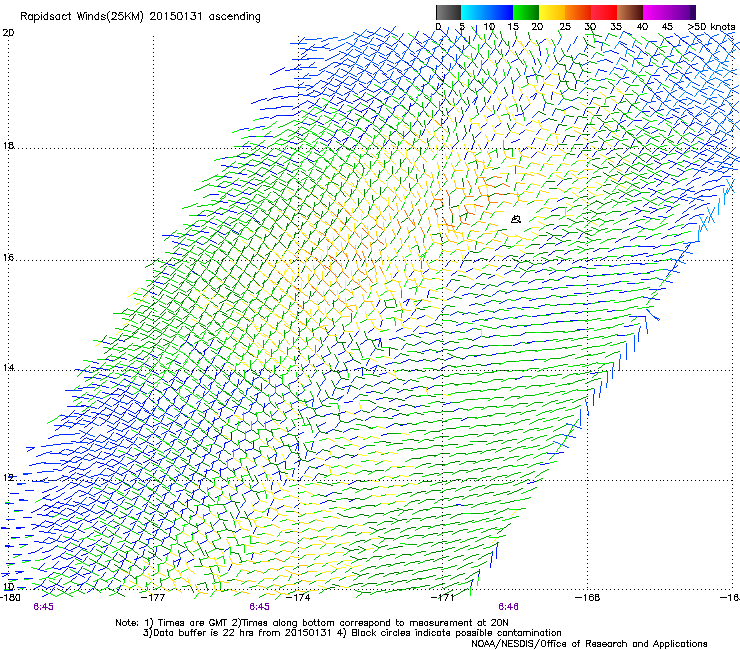Choose the green 15-20 knots legend segment
The width and height of the screenshot is (740, 650).
[x=526, y=12]
